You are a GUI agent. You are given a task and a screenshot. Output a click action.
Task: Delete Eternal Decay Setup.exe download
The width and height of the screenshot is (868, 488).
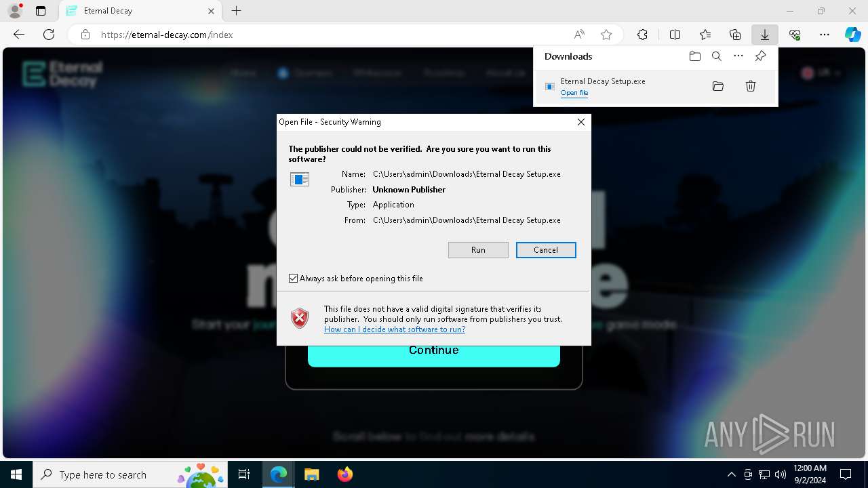(x=751, y=86)
